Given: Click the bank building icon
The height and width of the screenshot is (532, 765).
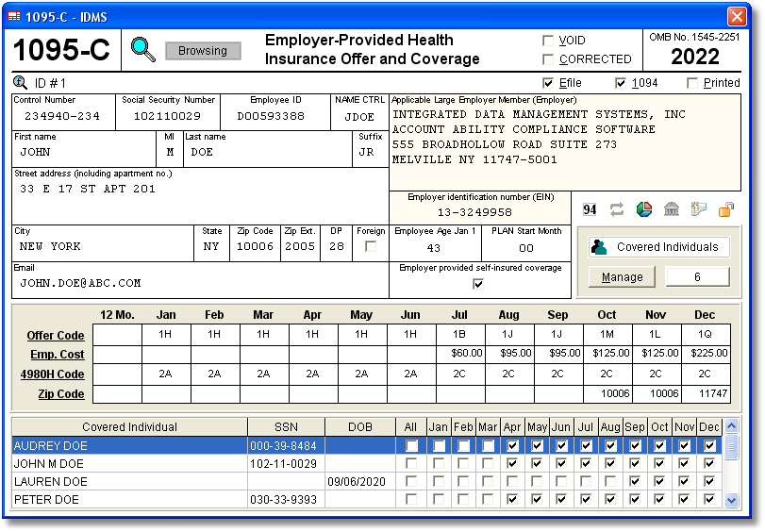Looking at the screenshot, I should pyautogui.click(x=672, y=209).
